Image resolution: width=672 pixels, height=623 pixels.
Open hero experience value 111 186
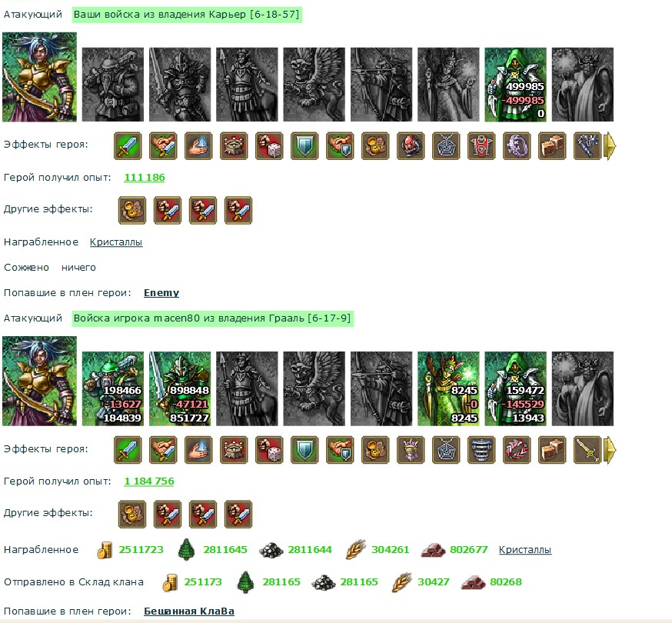(145, 178)
